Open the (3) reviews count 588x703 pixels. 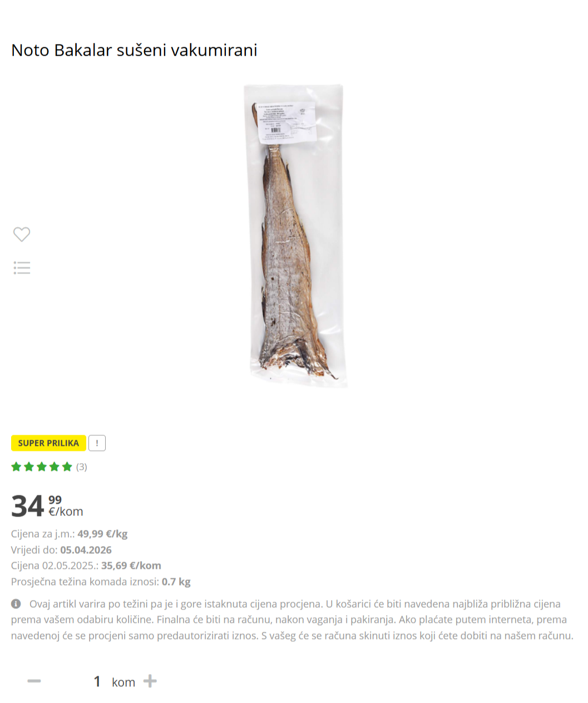[82, 467]
